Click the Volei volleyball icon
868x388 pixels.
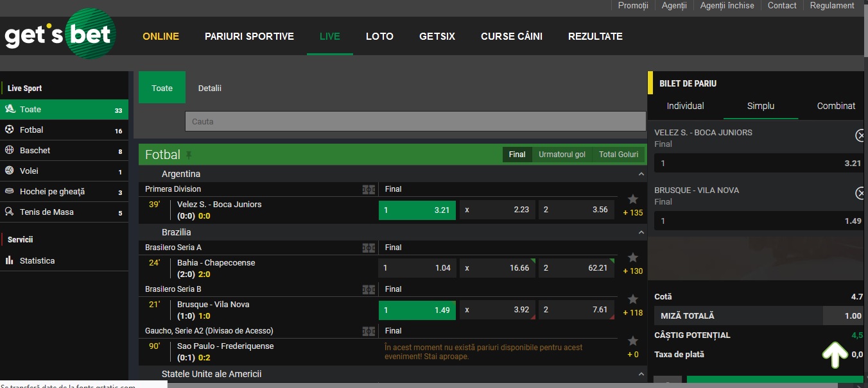[10, 171]
